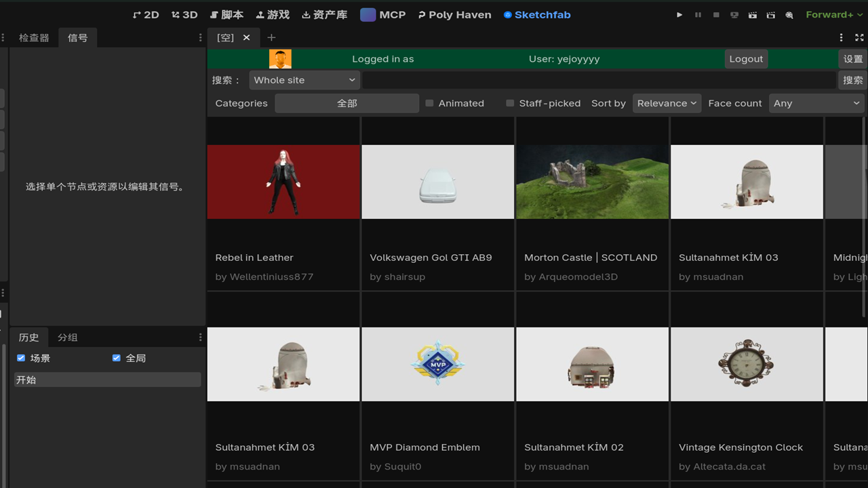Open the 游戏 workspace
Screen dimensions: 868x488
pos(273,15)
